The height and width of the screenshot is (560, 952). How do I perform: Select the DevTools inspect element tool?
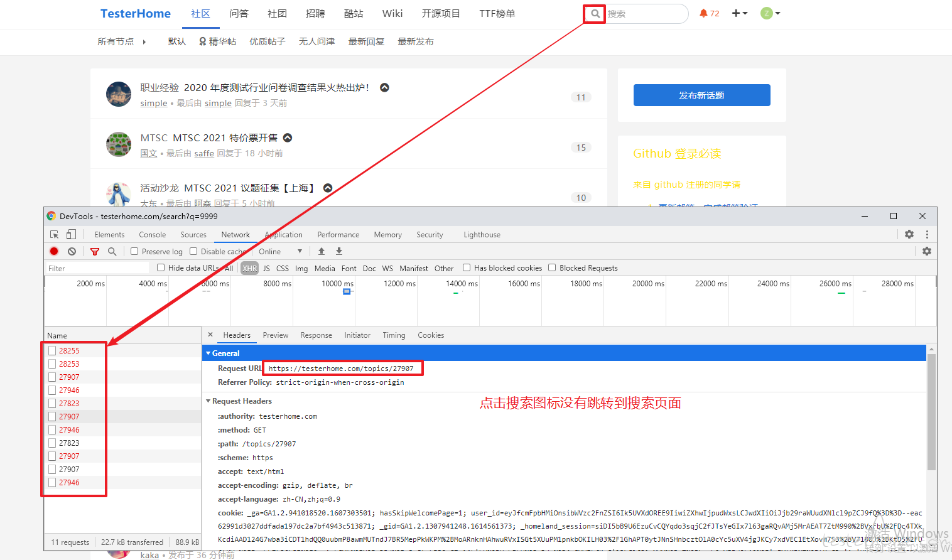pos(55,234)
